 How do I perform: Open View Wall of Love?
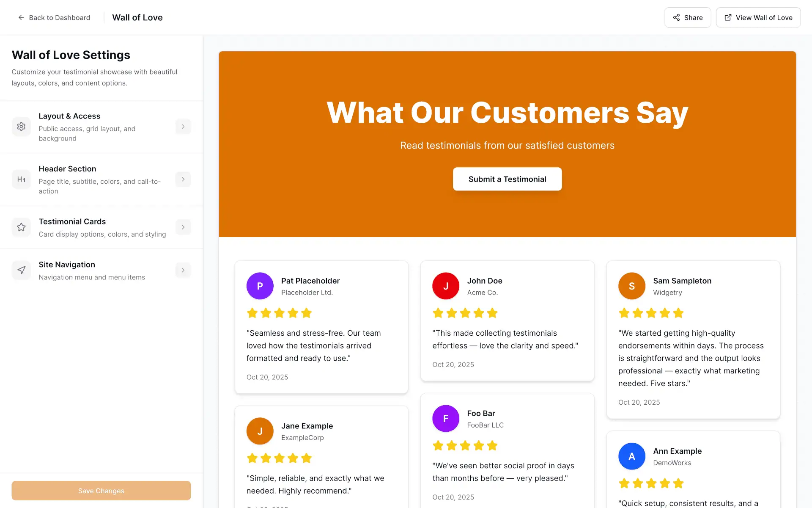(x=758, y=17)
